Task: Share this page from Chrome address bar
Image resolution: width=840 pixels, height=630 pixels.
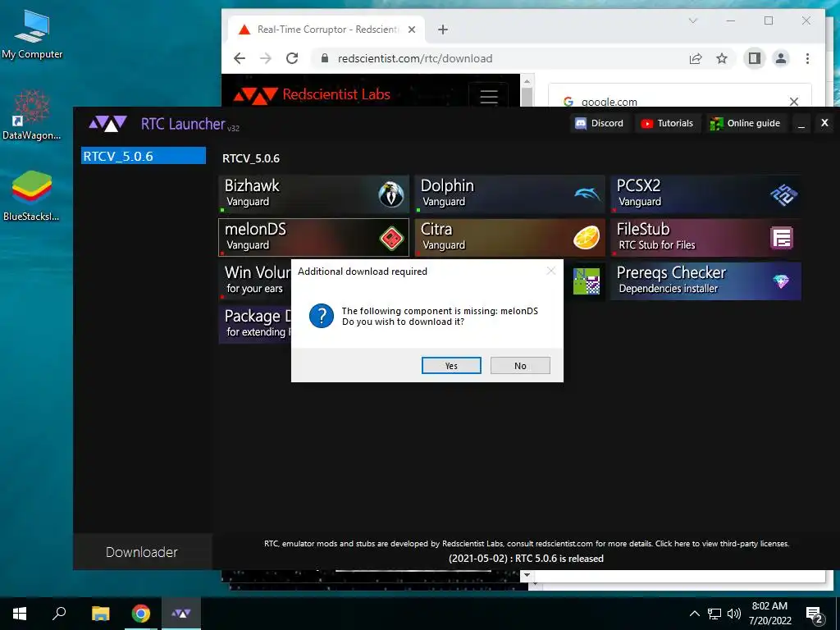Action: (696, 58)
